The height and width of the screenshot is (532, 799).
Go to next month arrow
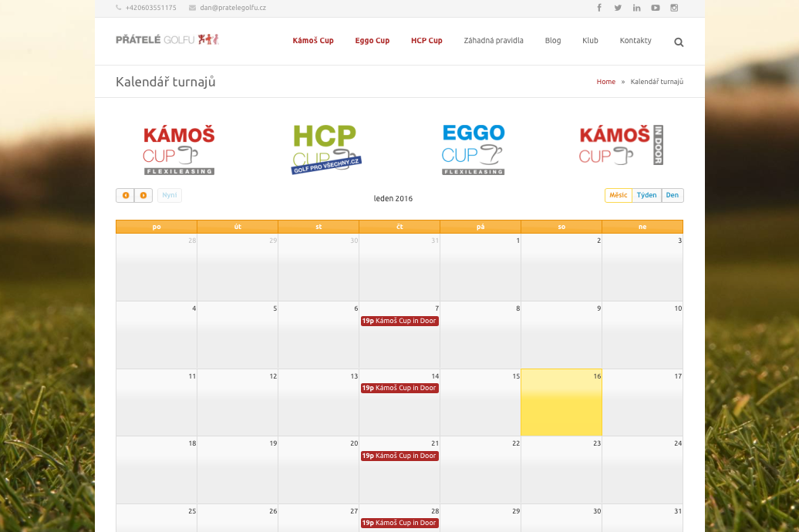[x=143, y=195]
